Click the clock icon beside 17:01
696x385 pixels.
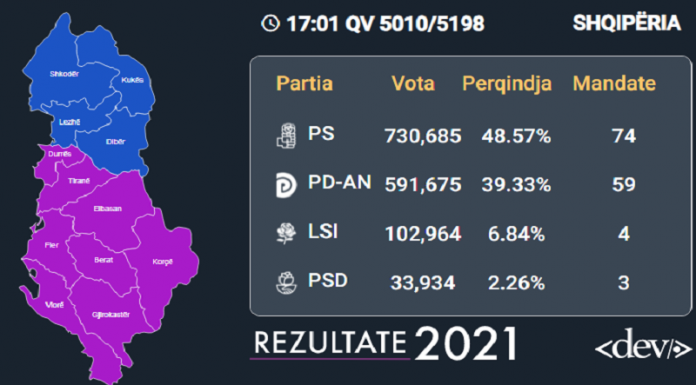[270, 24]
